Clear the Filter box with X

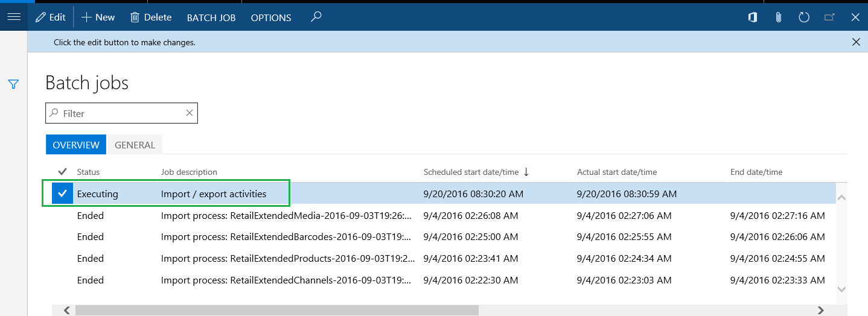point(189,113)
